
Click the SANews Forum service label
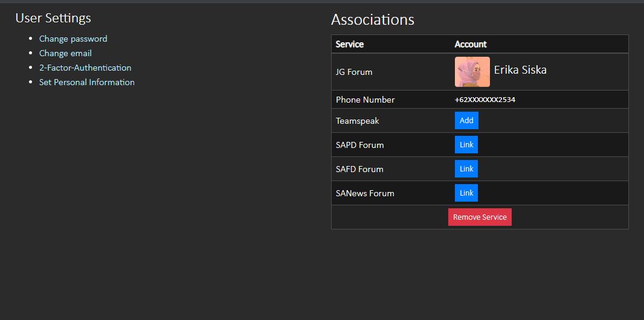pos(365,193)
